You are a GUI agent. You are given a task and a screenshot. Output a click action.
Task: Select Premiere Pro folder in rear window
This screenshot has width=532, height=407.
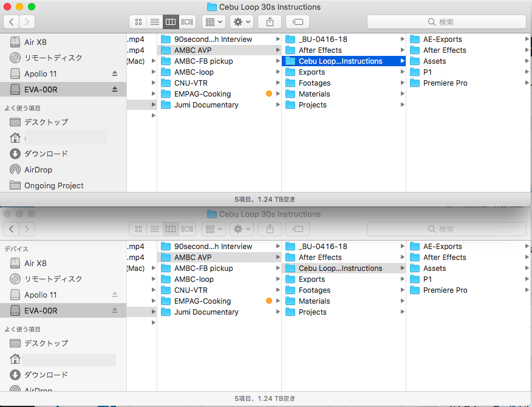pos(469,290)
